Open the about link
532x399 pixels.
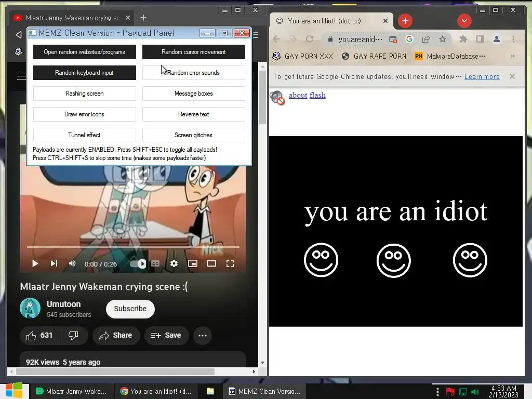tap(298, 96)
